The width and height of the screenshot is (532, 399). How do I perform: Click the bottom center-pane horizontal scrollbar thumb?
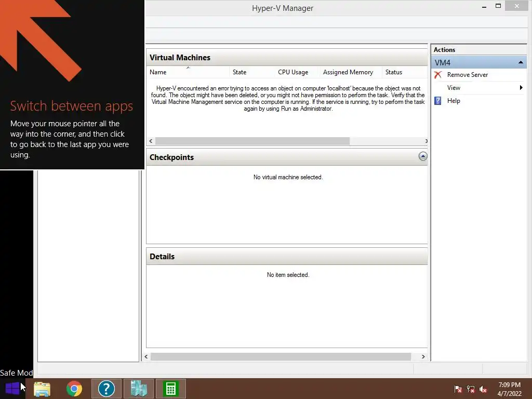281,356
